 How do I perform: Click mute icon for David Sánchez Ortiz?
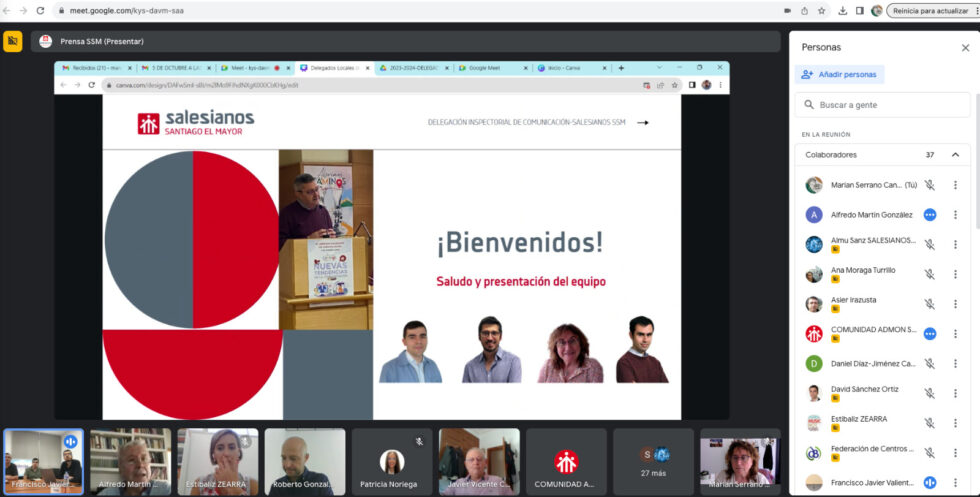(x=929, y=393)
